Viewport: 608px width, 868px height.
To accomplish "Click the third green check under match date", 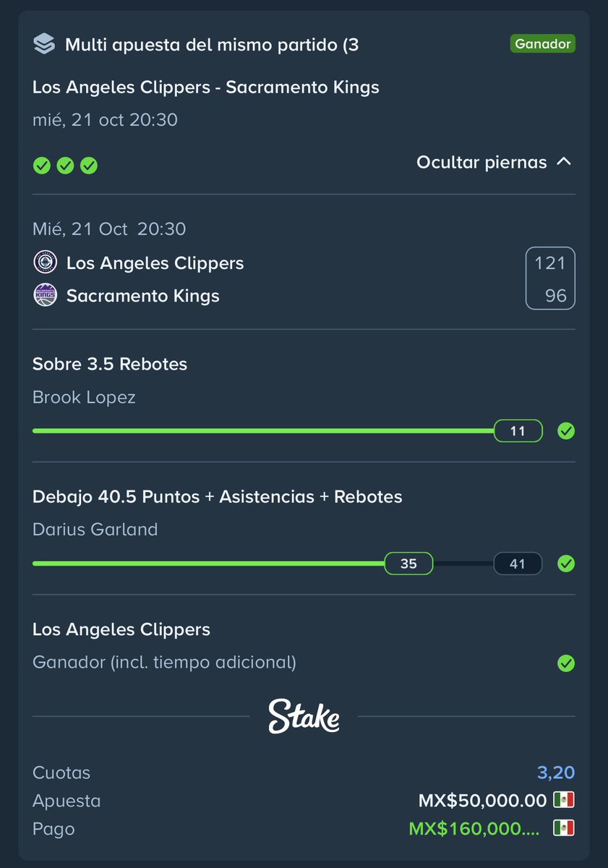I will click(88, 166).
